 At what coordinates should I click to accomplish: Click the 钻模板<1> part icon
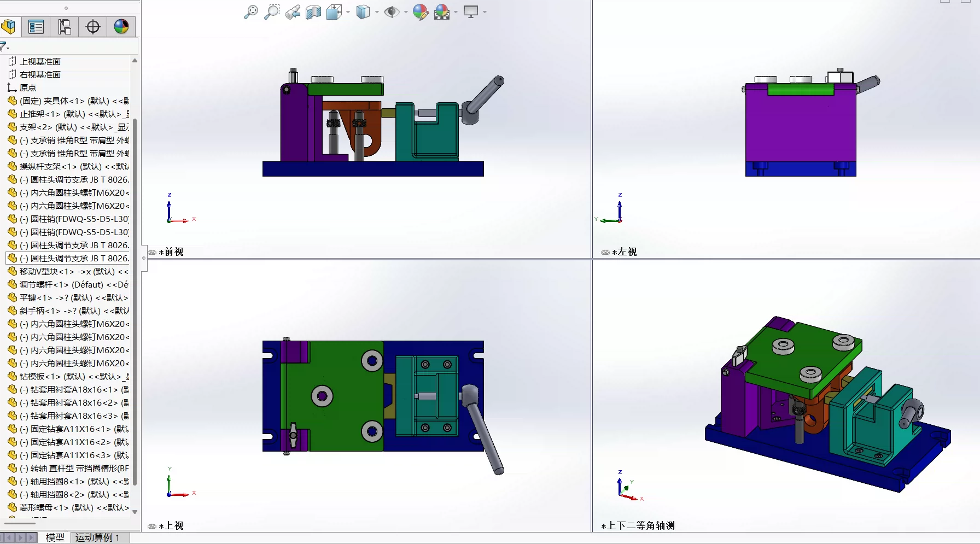(13, 376)
